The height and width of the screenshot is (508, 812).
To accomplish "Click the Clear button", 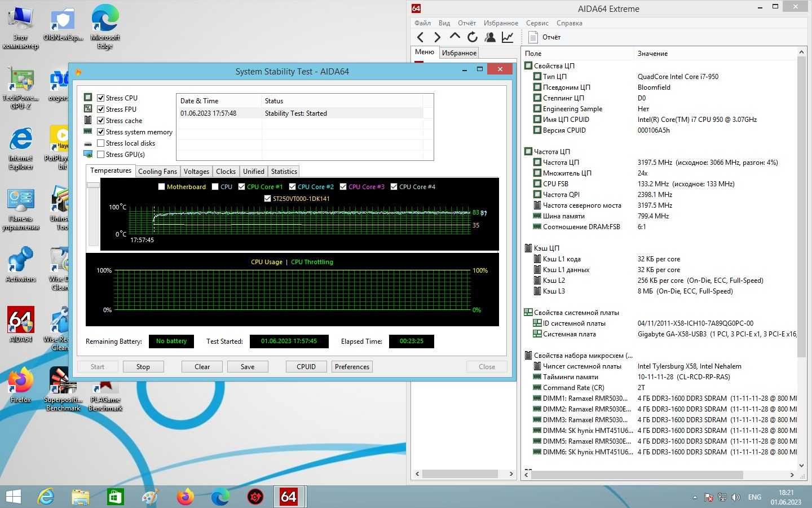I will pyautogui.click(x=202, y=366).
